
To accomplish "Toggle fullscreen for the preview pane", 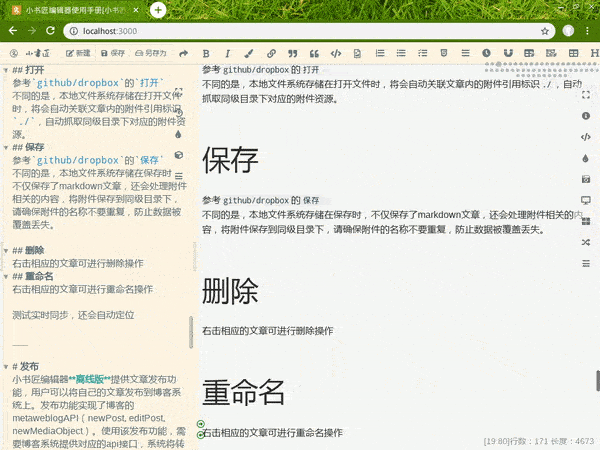I will tap(586, 95).
